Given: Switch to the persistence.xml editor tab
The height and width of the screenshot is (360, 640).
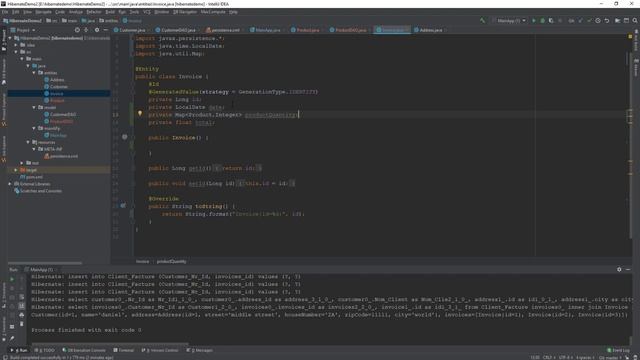Looking at the screenshot, I should [x=224, y=30].
